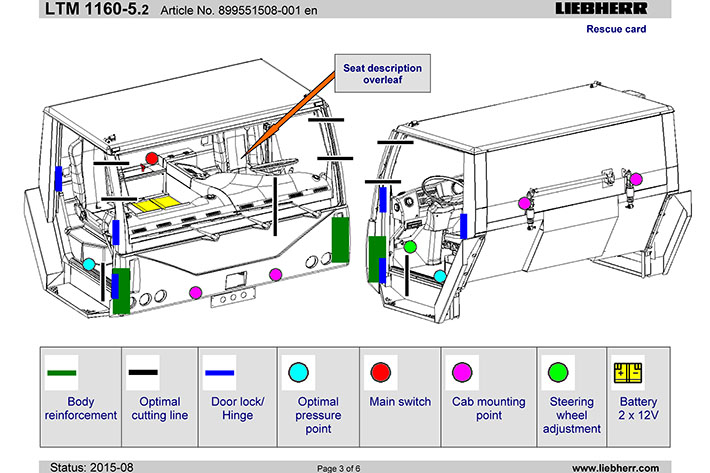Click the cyan pressure point on left cab
The image size is (710, 473).
90,264
